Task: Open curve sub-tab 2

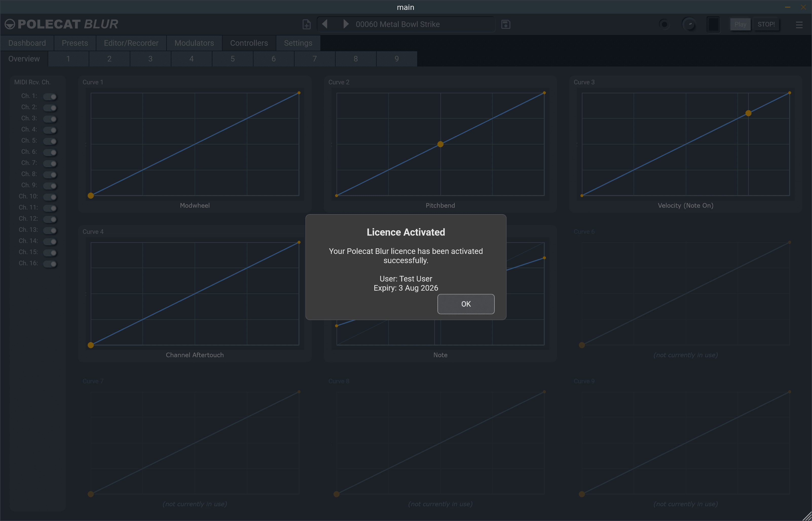Action: (109, 59)
